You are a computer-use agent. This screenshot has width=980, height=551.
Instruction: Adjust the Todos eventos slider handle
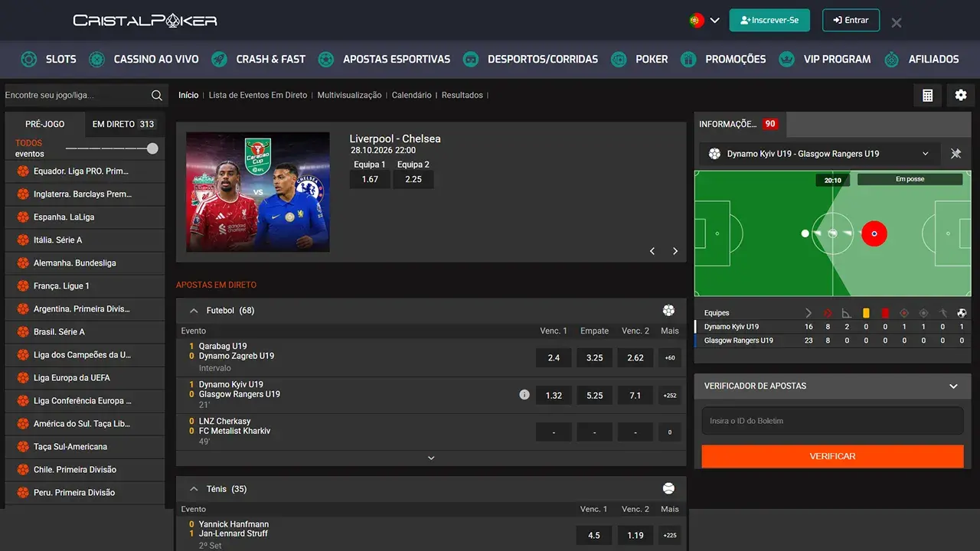[152, 148]
